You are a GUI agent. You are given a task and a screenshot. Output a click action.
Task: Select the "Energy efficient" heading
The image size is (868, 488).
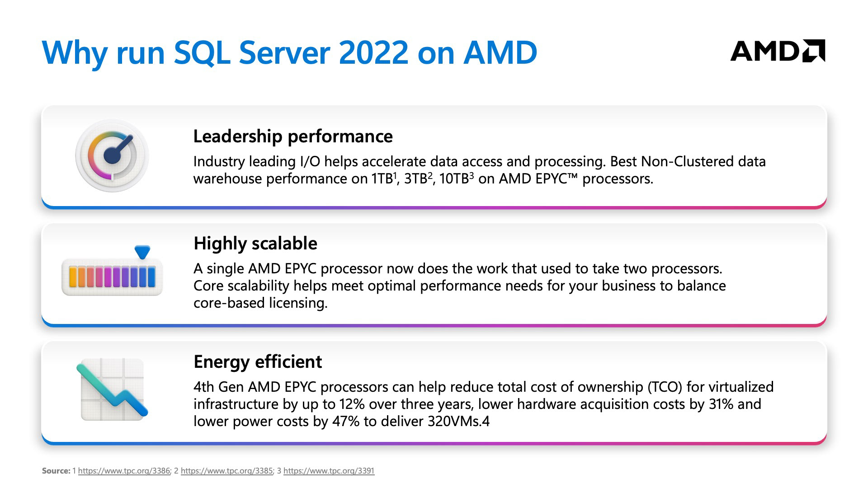[257, 361]
